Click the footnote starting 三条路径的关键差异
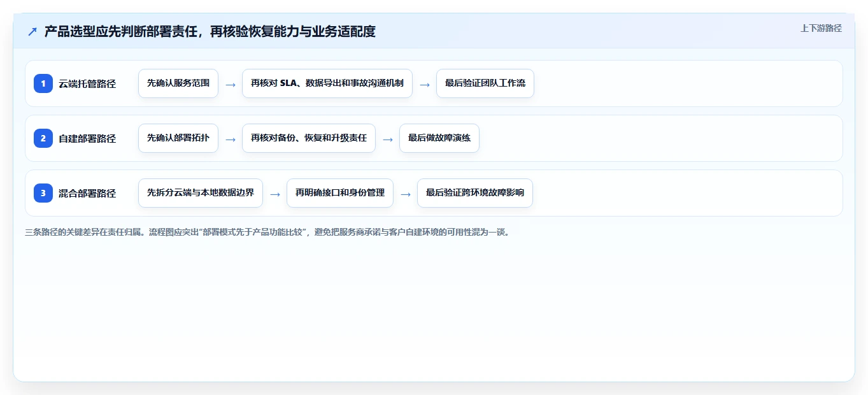This screenshot has height=395, width=868. tap(267, 233)
